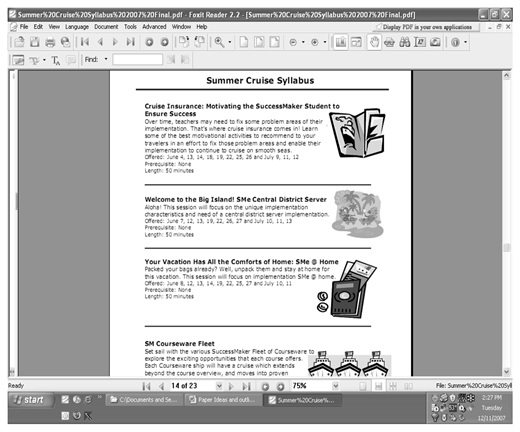Click the Zoom in circle icon
The width and height of the screenshot is (520, 432).
315,42
